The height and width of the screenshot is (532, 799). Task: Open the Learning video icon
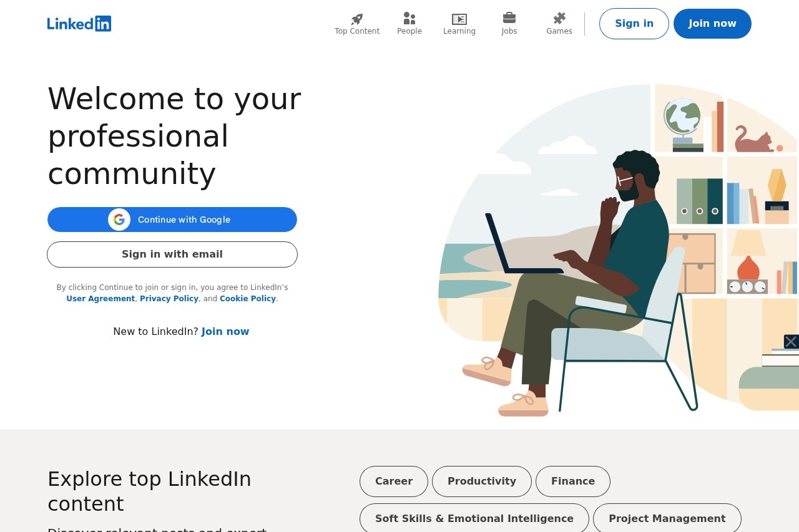pyautogui.click(x=459, y=19)
